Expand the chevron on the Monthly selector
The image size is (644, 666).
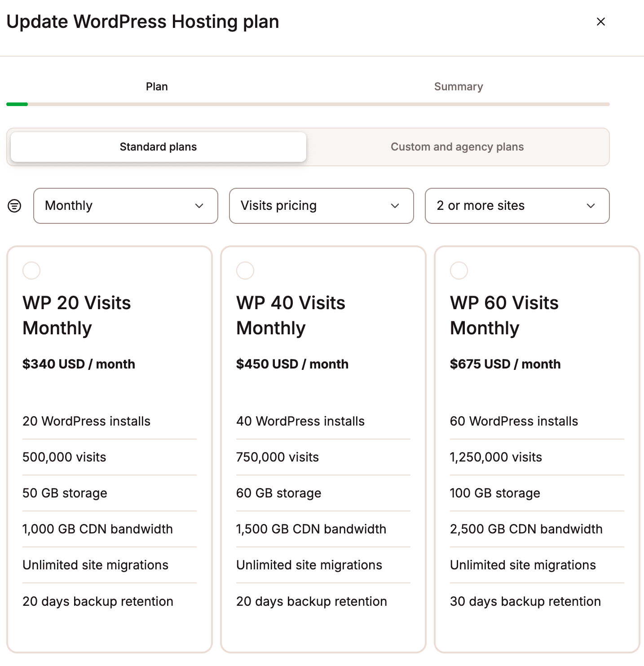[x=199, y=206]
